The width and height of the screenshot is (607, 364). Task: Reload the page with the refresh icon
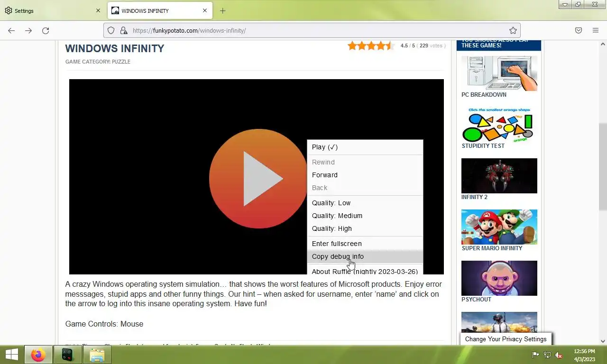[x=46, y=30]
